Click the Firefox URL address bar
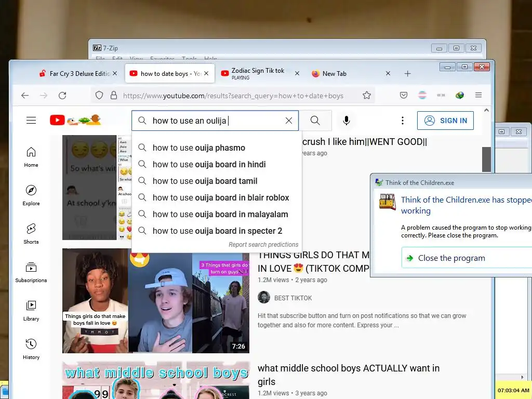This screenshot has height=399, width=532. [x=233, y=96]
